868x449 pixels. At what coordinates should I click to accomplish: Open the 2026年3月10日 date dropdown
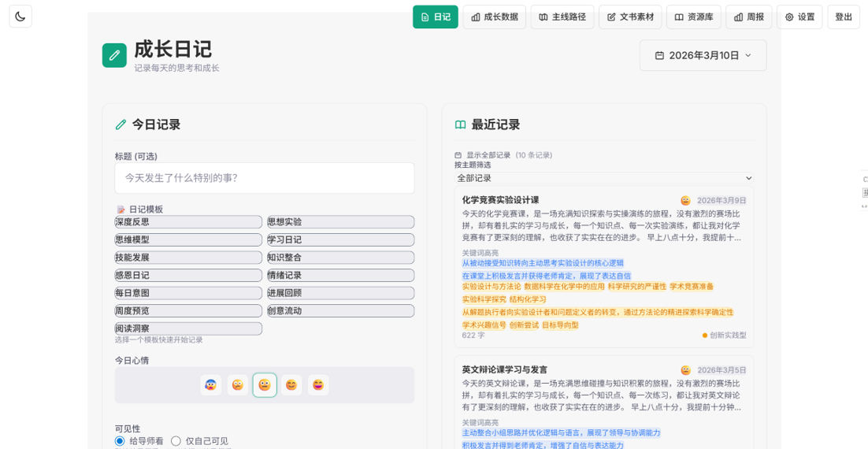tap(703, 55)
